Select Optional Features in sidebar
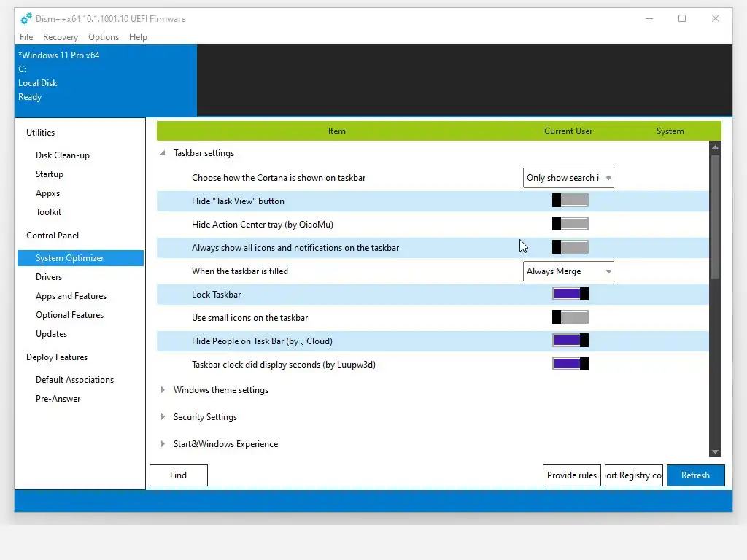This screenshot has width=747, height=560. coord(69,315)
